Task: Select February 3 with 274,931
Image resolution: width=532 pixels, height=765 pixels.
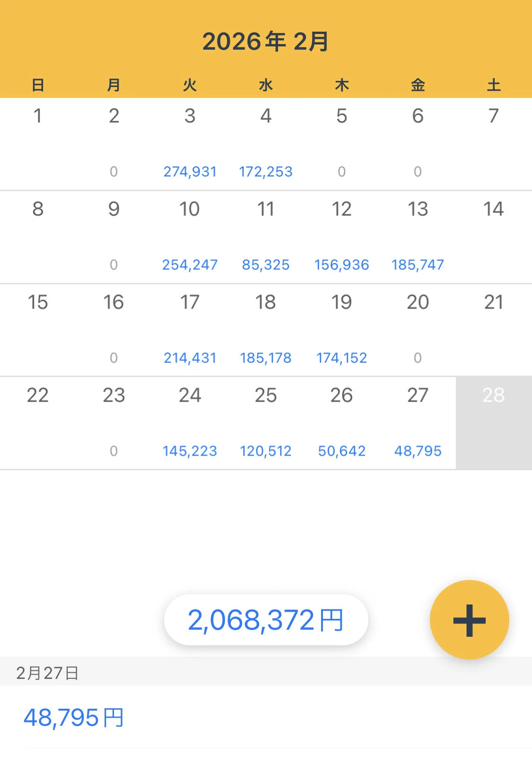Action: 190,144
